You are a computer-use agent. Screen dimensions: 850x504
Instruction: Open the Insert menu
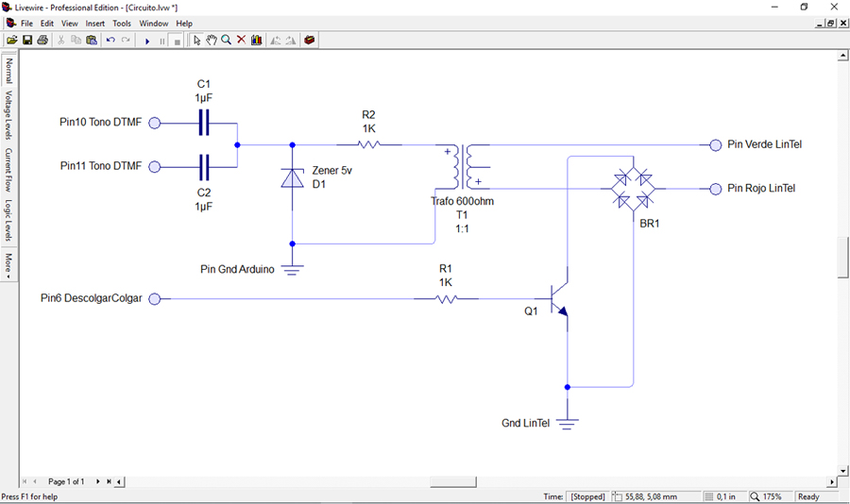(94, 24)
